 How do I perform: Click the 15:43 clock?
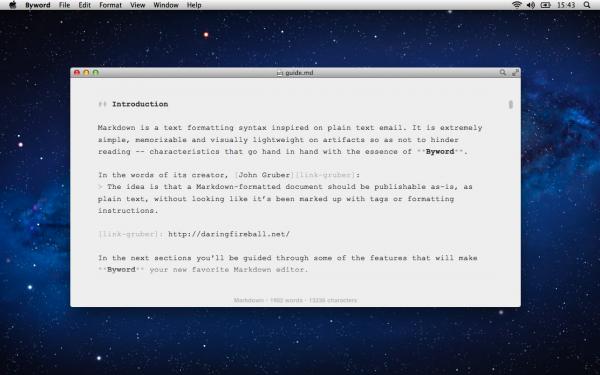click(x=566, y=5)
